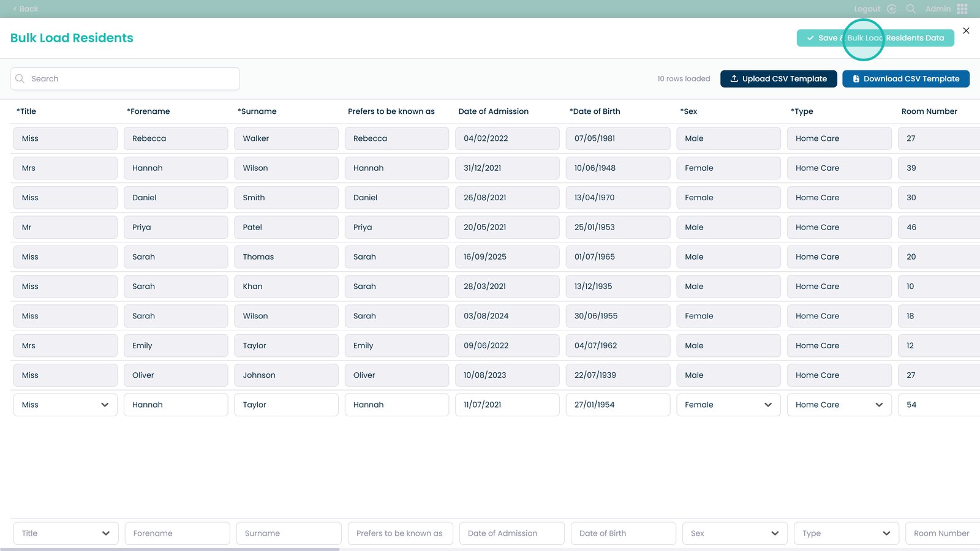This screenshot has width=980, height=551.
Task: Open the apps grid icon beside Admin
Action: (962, 9)
